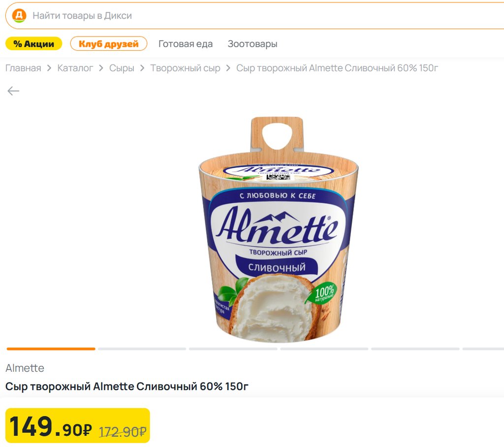Navigate to 'Главная' in the breadcrumbs
Viewport: 504px width, 447px height.
(x=23, y=68)
